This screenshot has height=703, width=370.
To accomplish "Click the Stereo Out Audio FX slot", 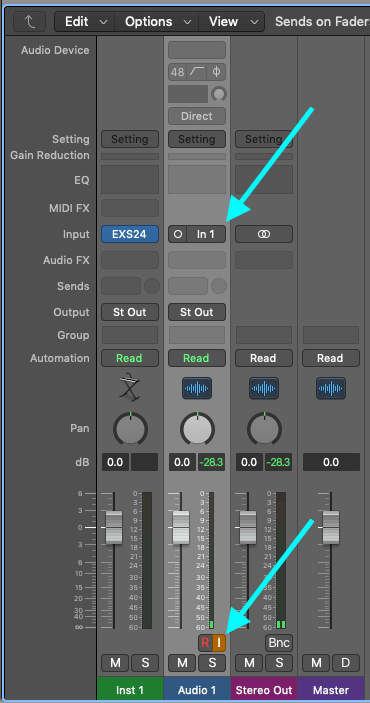I will pos(264,260).
